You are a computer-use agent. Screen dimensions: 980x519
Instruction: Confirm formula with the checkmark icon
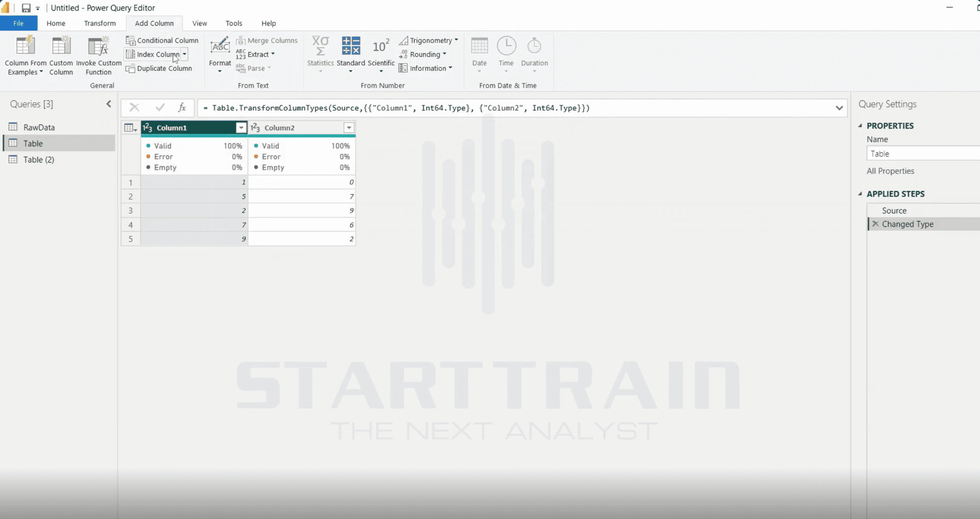[160, 108]
